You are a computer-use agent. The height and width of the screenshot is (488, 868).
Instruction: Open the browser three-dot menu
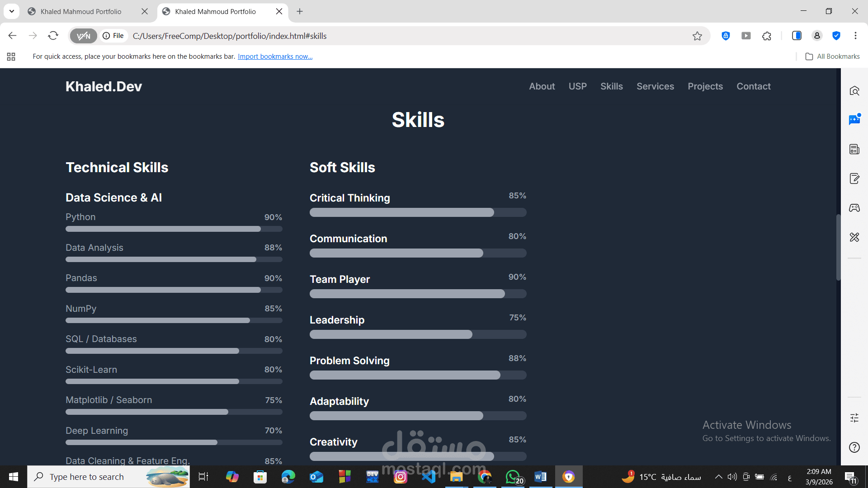point(855,36)
